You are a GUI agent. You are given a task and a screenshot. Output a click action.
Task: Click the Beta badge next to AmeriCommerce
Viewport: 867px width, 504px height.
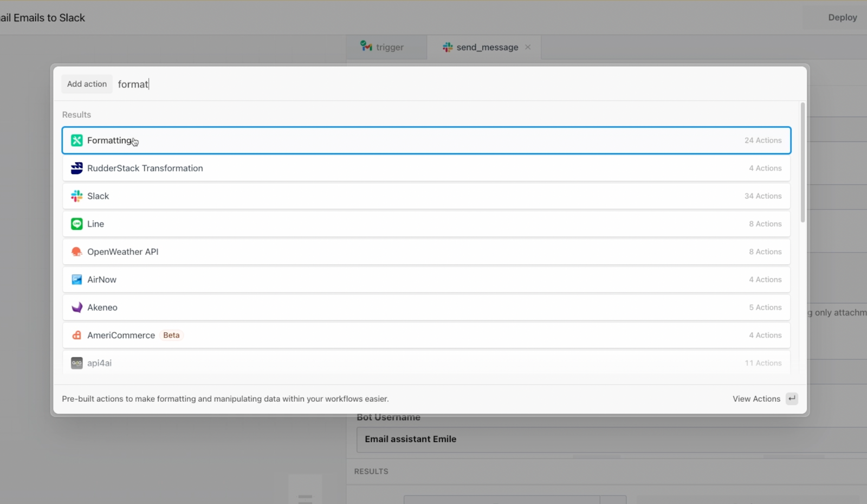pyautogui.click(x=171, y=335)
